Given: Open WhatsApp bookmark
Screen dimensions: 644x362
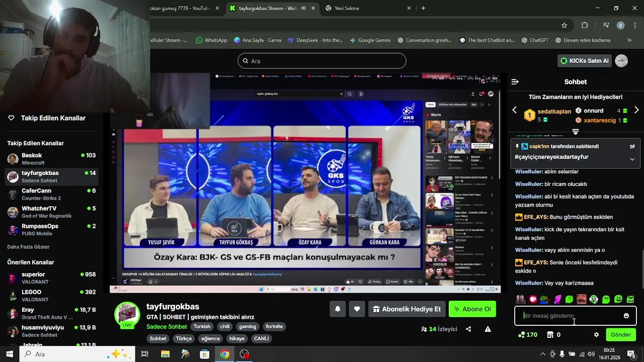Looking at the screenshot, I should 211,40.
